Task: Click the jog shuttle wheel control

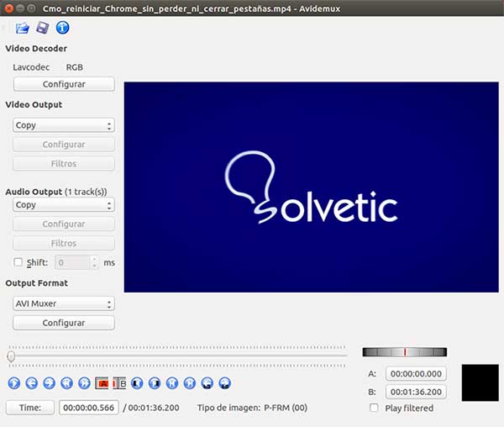Action: (x=405, y=352)
